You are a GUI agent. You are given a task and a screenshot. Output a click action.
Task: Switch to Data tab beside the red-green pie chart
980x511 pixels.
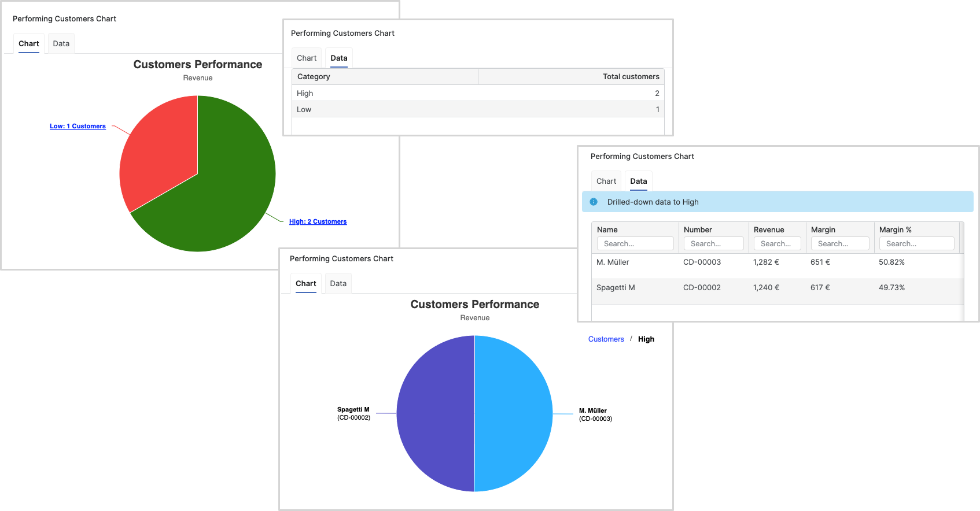61,43
